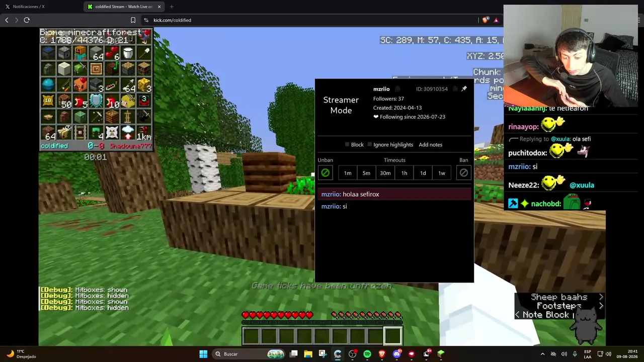Switch to the Brave browser on the taskbar

tap(382, 354)
